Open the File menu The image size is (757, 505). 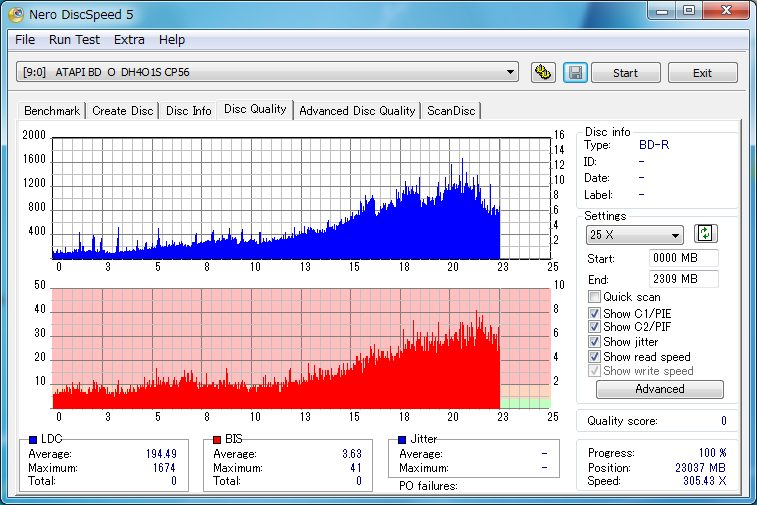click(25, 40)
